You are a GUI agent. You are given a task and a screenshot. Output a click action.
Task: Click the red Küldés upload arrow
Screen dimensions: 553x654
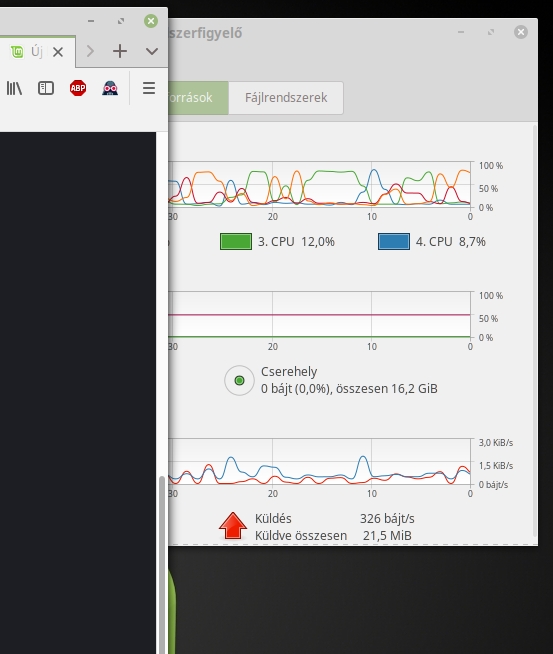point(233,526)
